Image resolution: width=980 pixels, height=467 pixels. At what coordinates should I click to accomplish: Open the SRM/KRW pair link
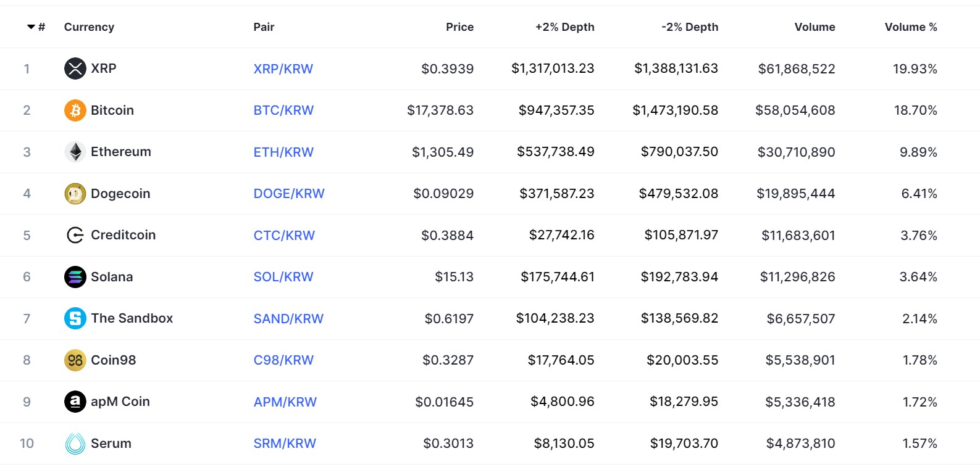click(x=285, y=444)
